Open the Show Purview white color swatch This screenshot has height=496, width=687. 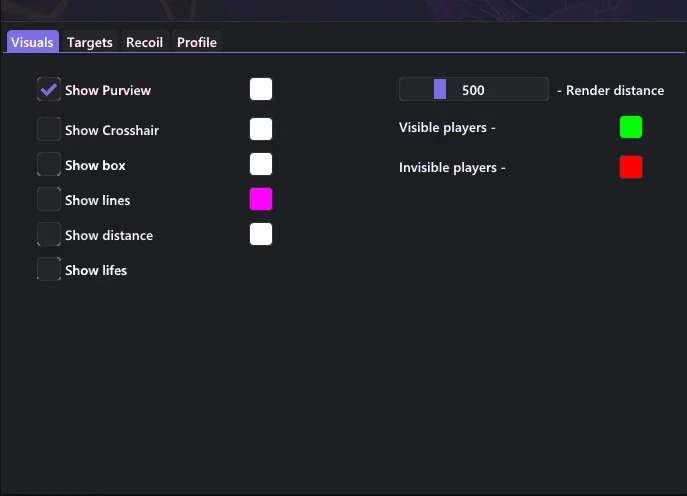click(x=261, y=89)
